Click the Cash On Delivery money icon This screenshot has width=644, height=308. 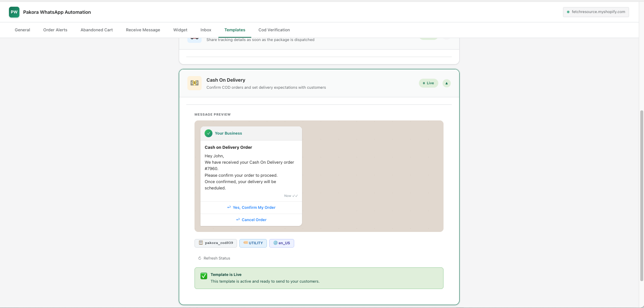[x=195, y=83]
